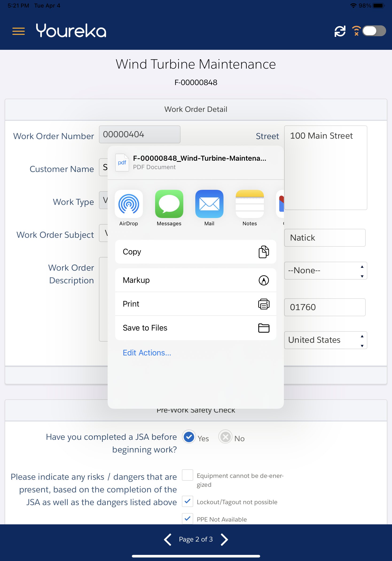The image size is (392, 561).
Task: Check Equipment cannot be de-energized
Action: pos(188,475)
